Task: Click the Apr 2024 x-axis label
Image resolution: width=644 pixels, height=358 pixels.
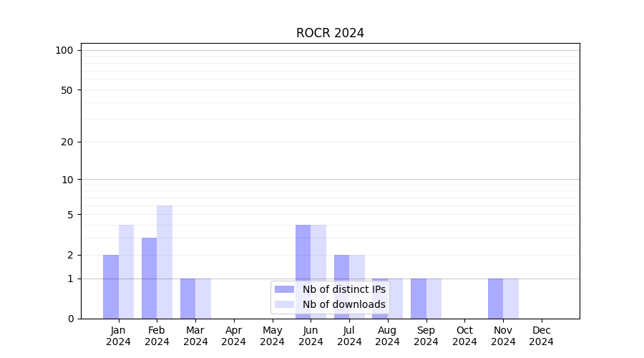Action: tap(234, 336)
